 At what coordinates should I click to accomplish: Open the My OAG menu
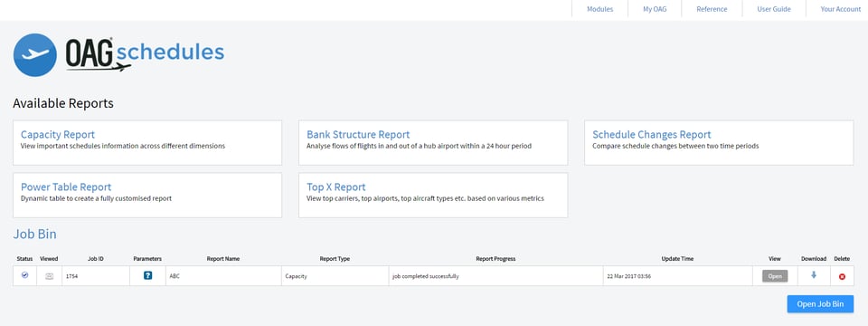[655, 9]
